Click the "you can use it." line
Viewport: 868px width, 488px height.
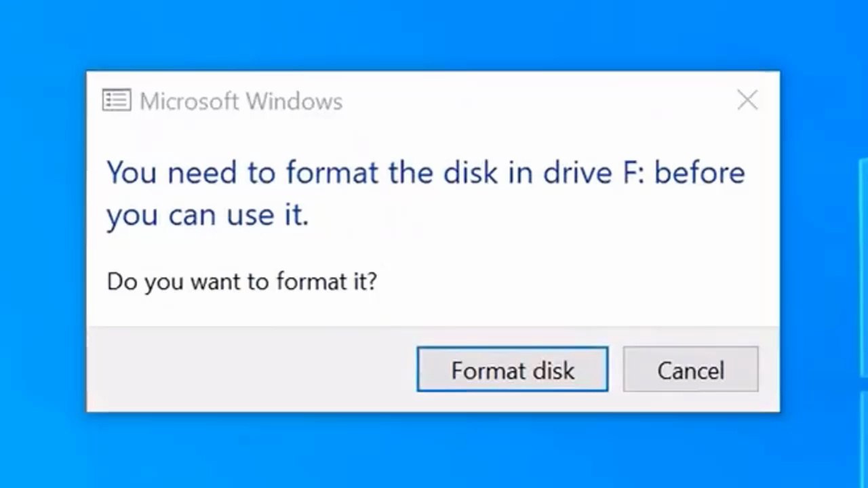pos(208,216)
